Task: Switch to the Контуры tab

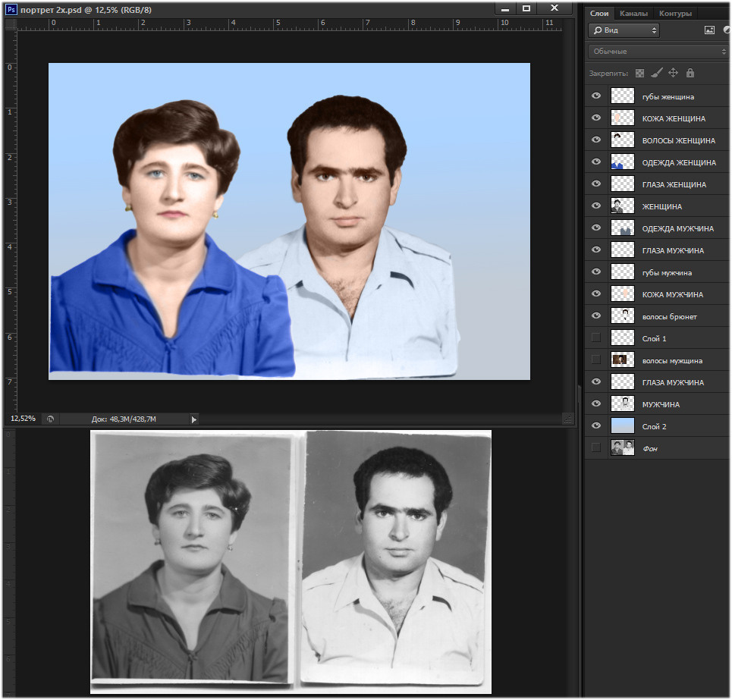Action: [674, 14]
